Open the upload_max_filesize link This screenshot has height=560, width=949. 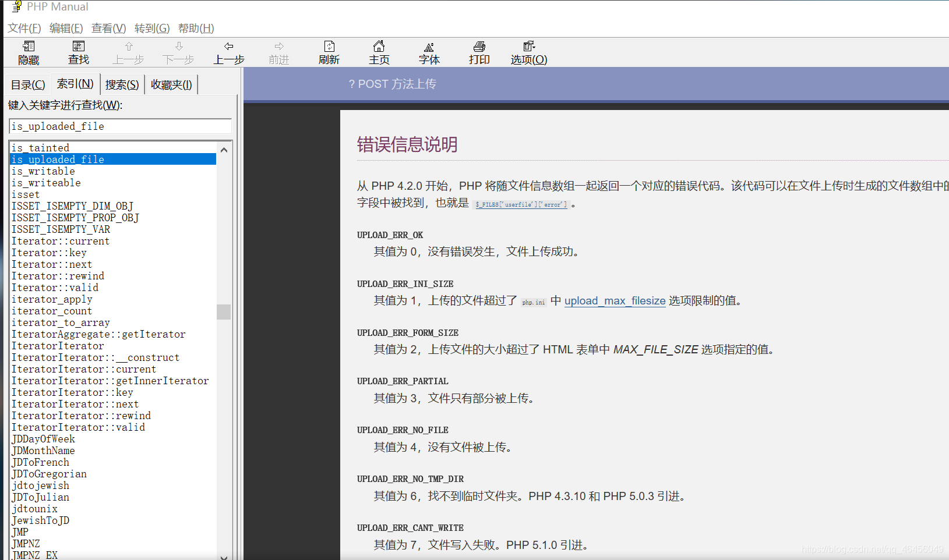click(615, 300)
